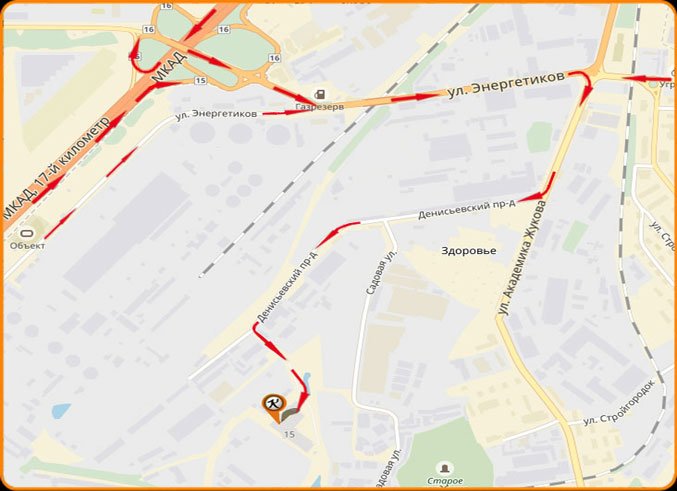Click the building number 15 label
The height and width of the screenshot is (491, 677).
point(289,434)
